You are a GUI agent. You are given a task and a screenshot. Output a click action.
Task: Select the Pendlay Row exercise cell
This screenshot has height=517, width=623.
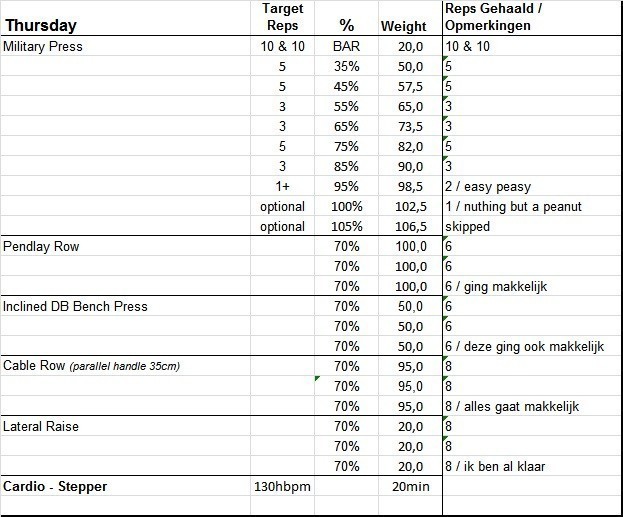[39, 246]
